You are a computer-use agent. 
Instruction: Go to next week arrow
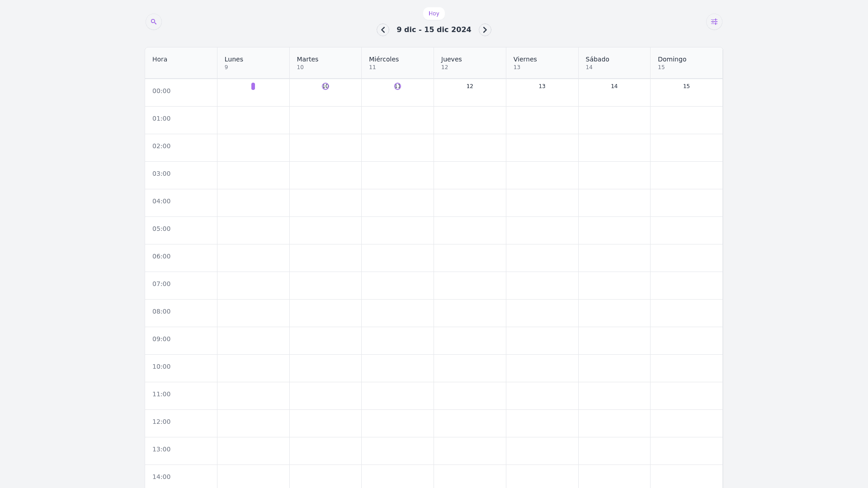point(485,30)
